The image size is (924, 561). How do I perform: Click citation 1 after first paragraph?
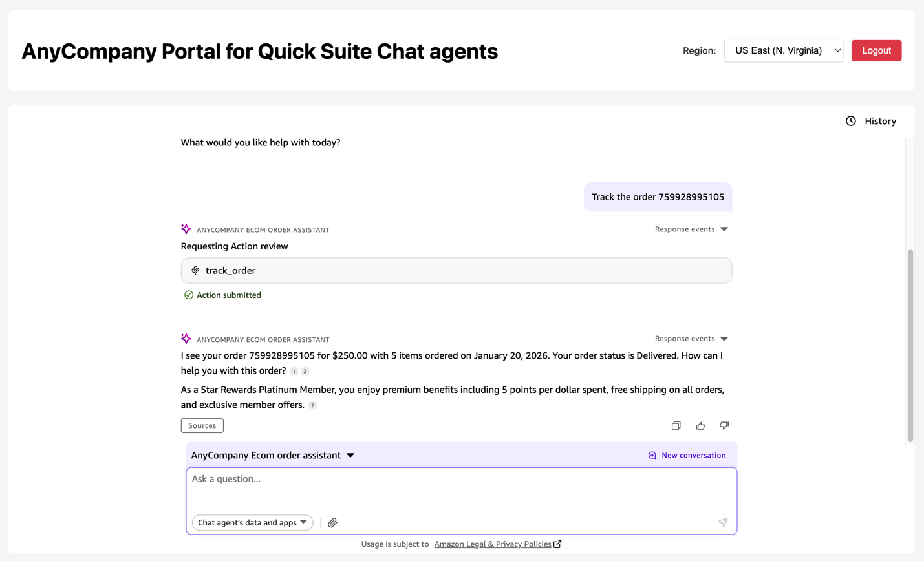click(294, 371)
